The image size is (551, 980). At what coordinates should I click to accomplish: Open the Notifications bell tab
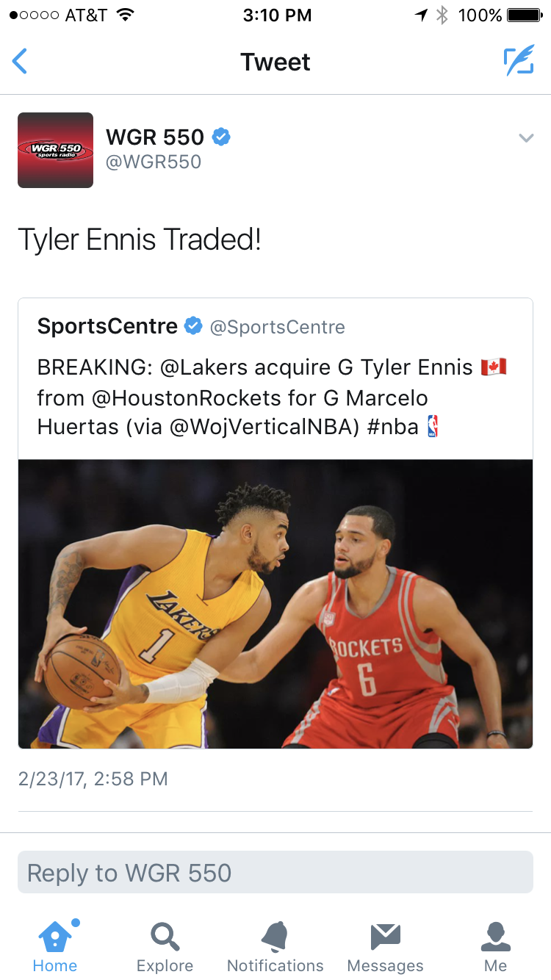pyautogui.click(x=275, y=946)
